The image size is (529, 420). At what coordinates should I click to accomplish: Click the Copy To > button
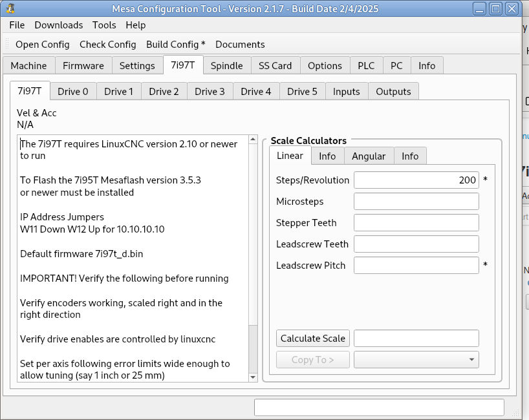(313, 360)
